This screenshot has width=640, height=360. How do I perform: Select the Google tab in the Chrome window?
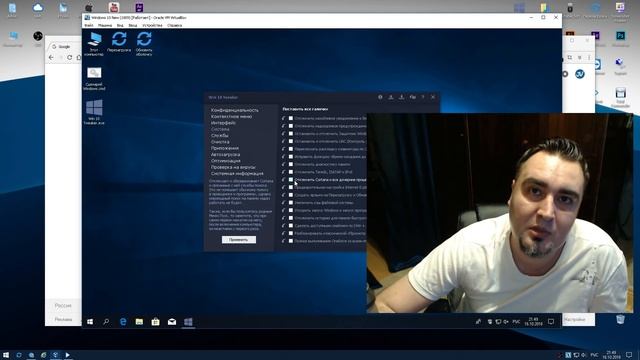64,47
